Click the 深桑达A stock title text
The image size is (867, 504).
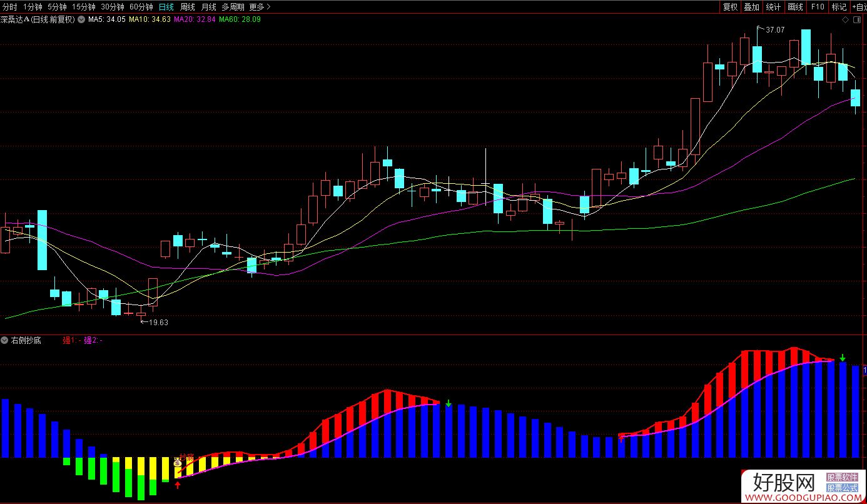tap(38, 19)
